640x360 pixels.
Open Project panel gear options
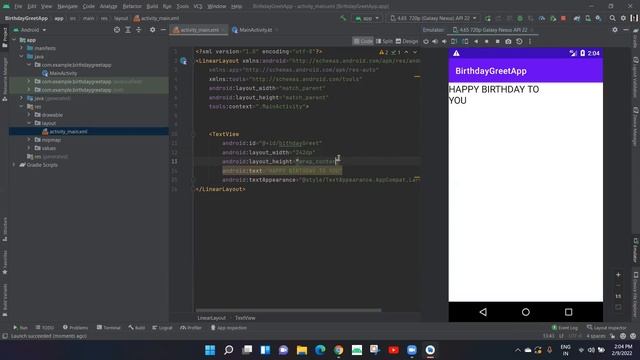pyautogui.click(x=152, y=30)
